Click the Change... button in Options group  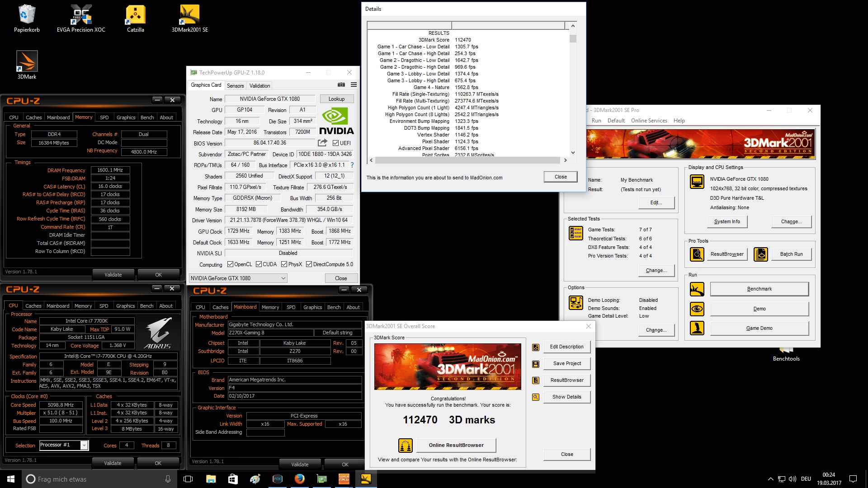click(x=656, y=330)
